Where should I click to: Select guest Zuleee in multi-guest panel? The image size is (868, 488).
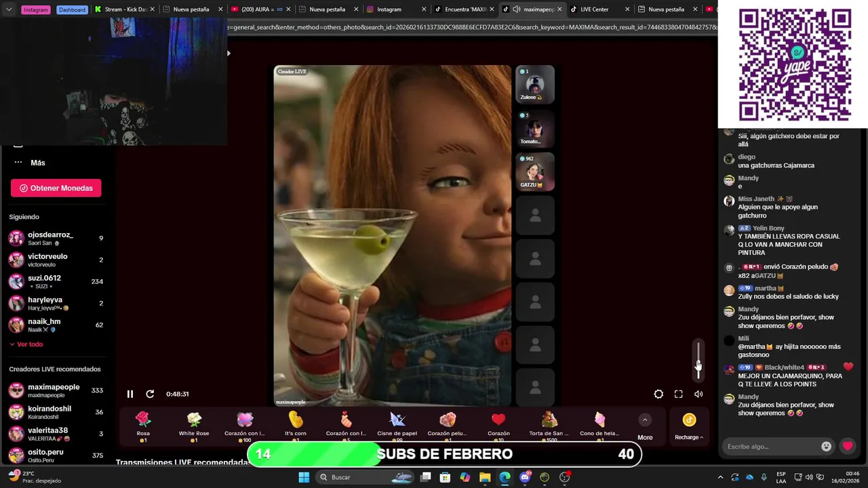coord(535,84)
